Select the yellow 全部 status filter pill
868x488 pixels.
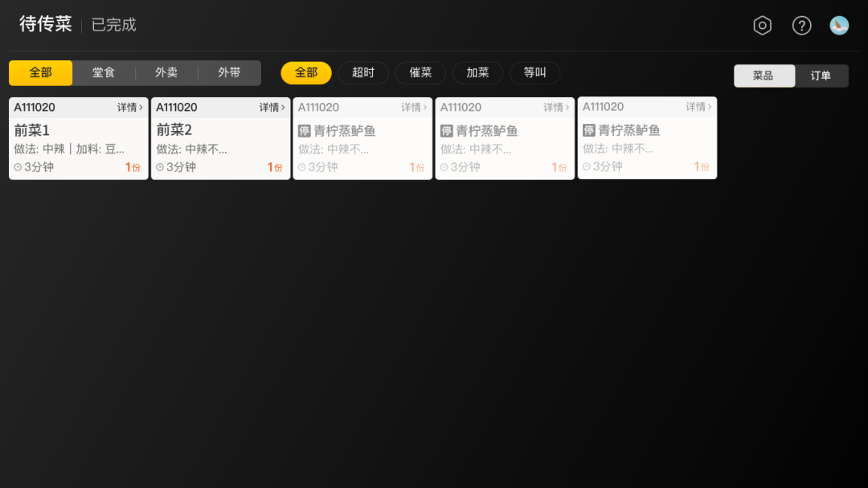point(306,72)
